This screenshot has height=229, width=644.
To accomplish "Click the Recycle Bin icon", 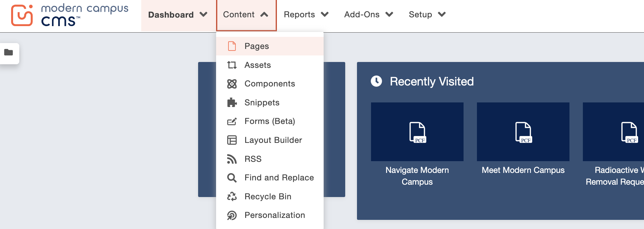I will pos(232,197).
